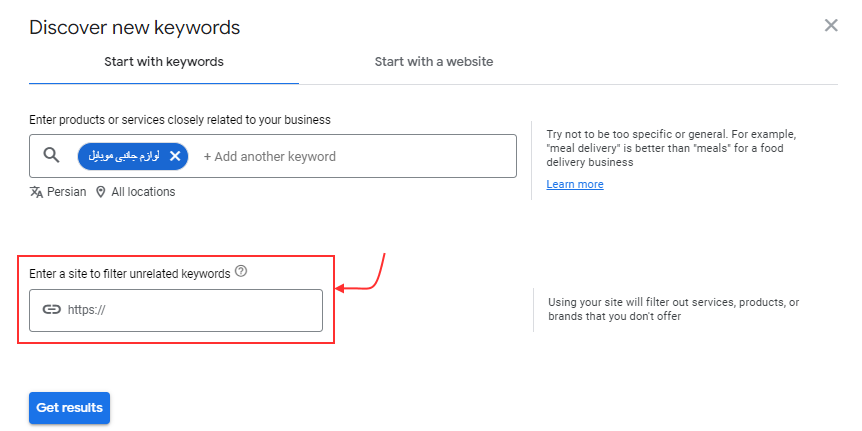The height and width of the screenshot is (431, 862).
Task: Click the Discover new keywords heading
Action: 134,27
